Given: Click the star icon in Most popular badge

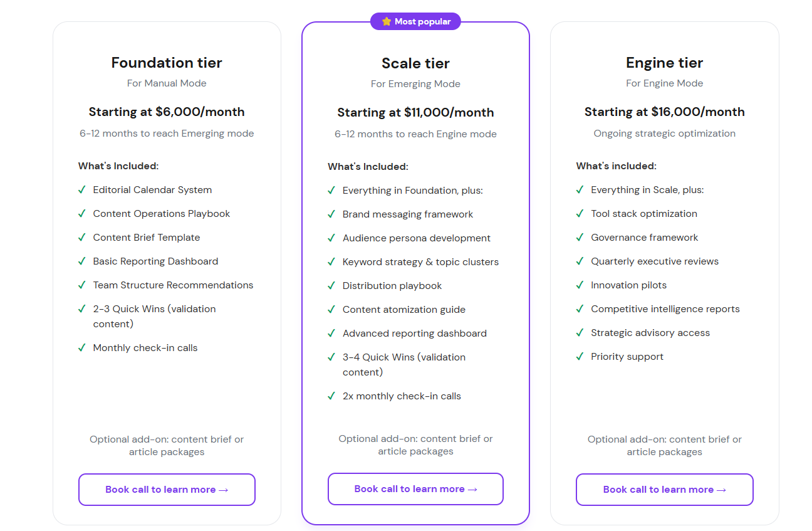Looking at the screenshot, I should click(386, 21).
